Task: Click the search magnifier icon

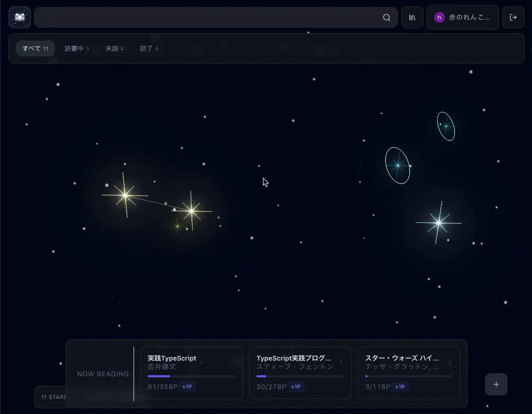Action: tap(387, 17)
